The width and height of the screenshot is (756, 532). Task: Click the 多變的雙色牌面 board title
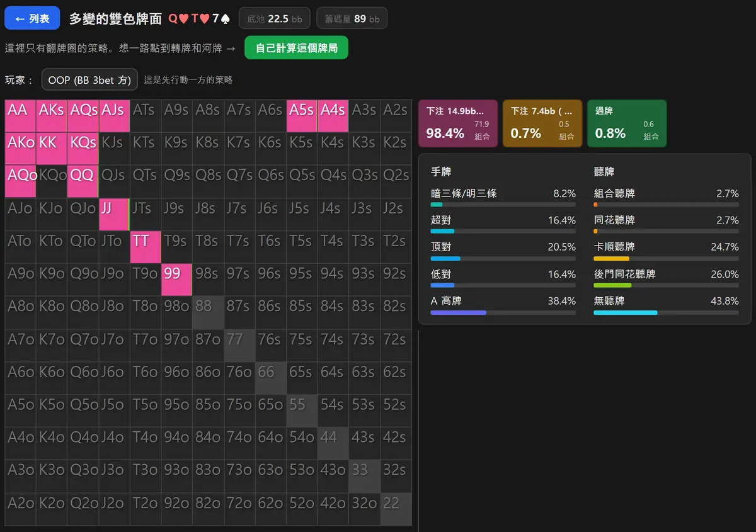pyautogui.click(x=115, y=19)
